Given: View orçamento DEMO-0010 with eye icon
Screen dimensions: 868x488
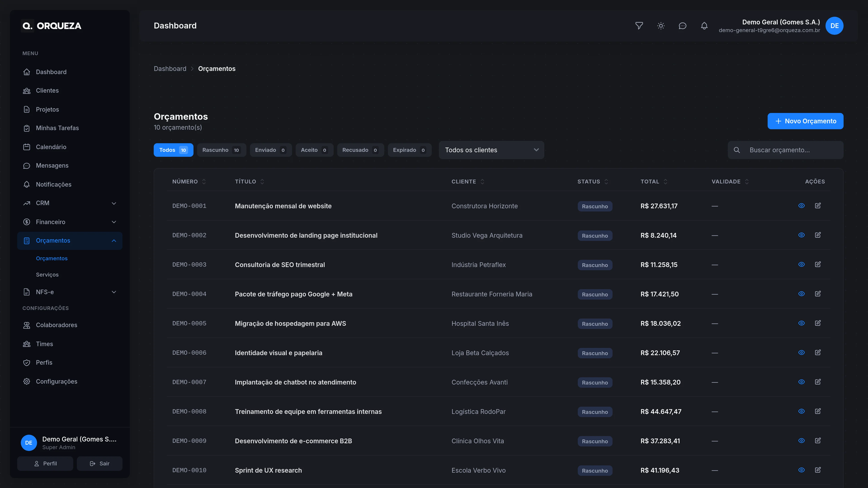Looking at the screenshot, I should [801, 470].
